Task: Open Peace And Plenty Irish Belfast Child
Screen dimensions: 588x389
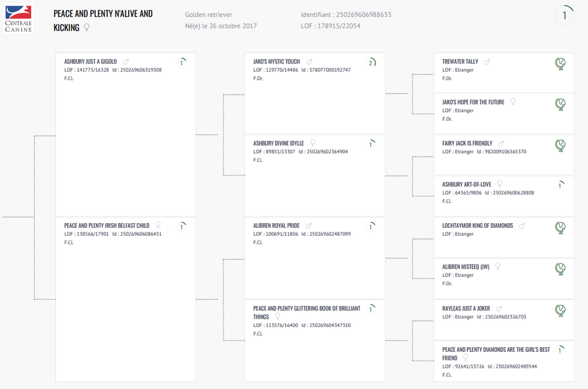Action: (107, 225)
